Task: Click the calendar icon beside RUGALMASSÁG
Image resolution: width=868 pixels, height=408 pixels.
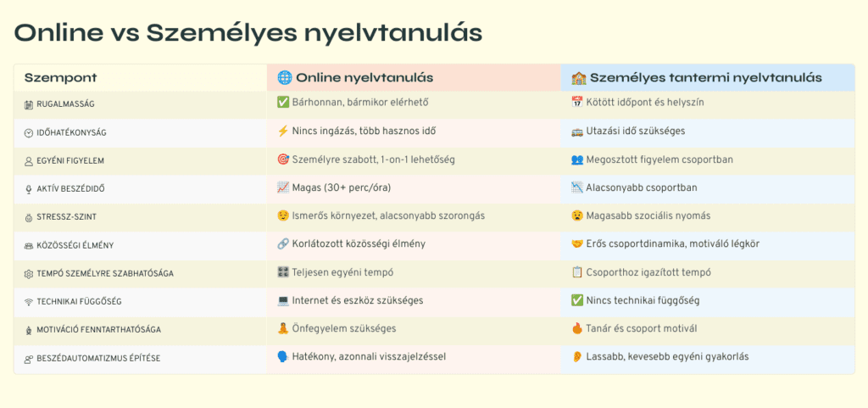Action: (x=29, y=104)
